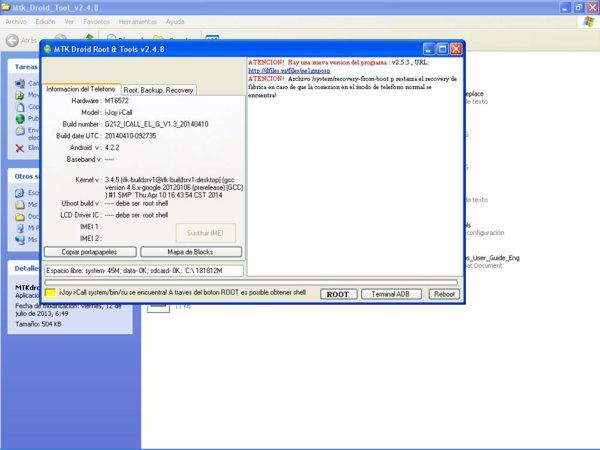Open the Favoritos menu in Explorer
The width and height of the screenshot is (600, 450).
point(96,22)
